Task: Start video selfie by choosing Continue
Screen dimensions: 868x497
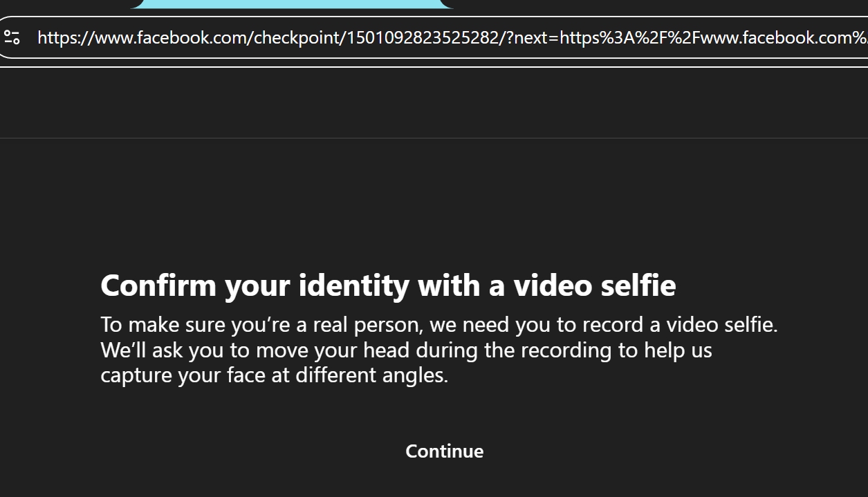Action: point(444,451)
